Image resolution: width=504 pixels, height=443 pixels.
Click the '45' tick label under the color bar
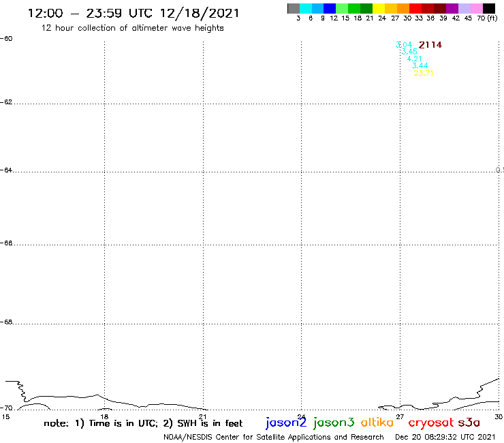[468, 18]
